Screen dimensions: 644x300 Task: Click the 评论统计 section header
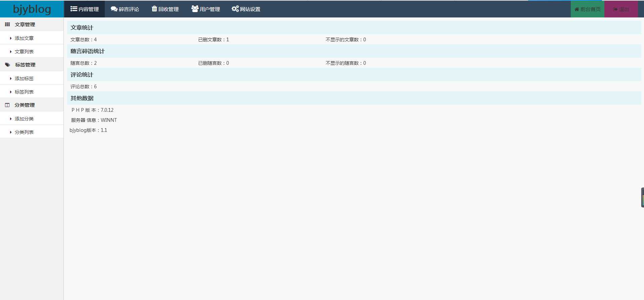click(x=354, y=74)
